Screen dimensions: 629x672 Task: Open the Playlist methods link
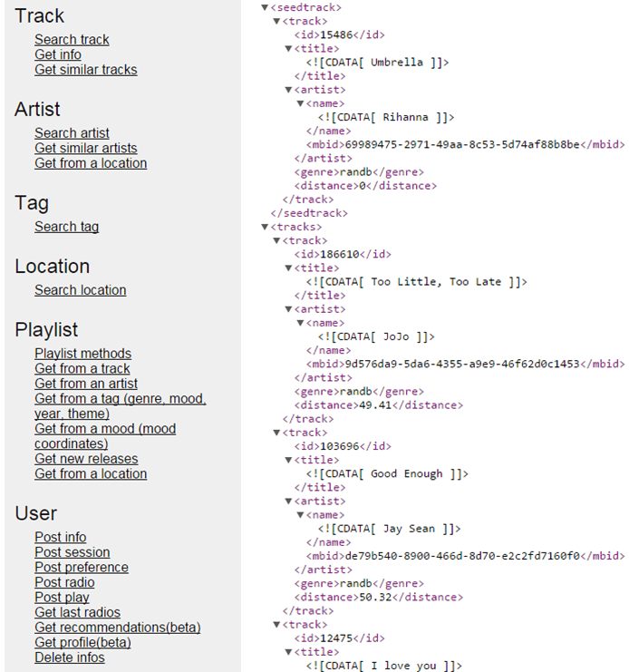(x=82, y=354)
